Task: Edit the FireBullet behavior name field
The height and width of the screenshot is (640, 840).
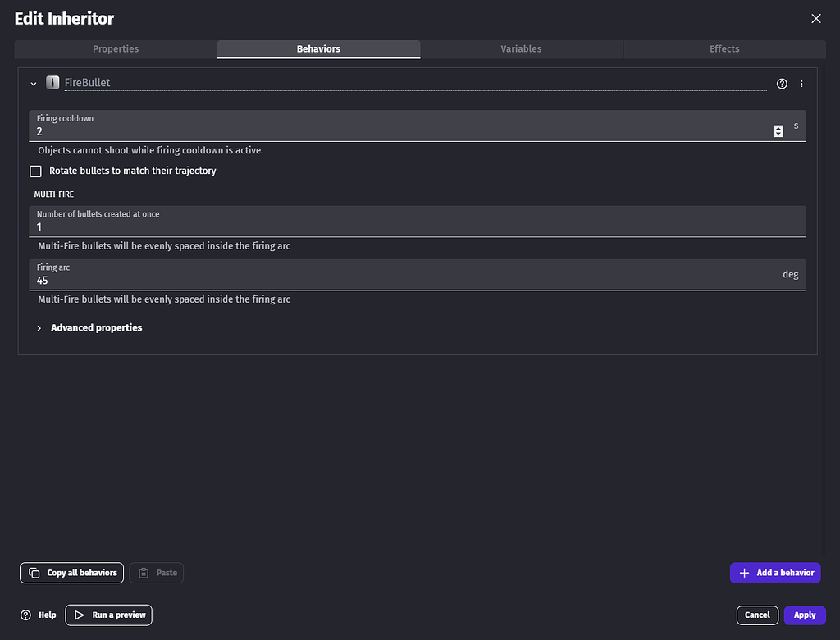Action: tap(415, 83)
